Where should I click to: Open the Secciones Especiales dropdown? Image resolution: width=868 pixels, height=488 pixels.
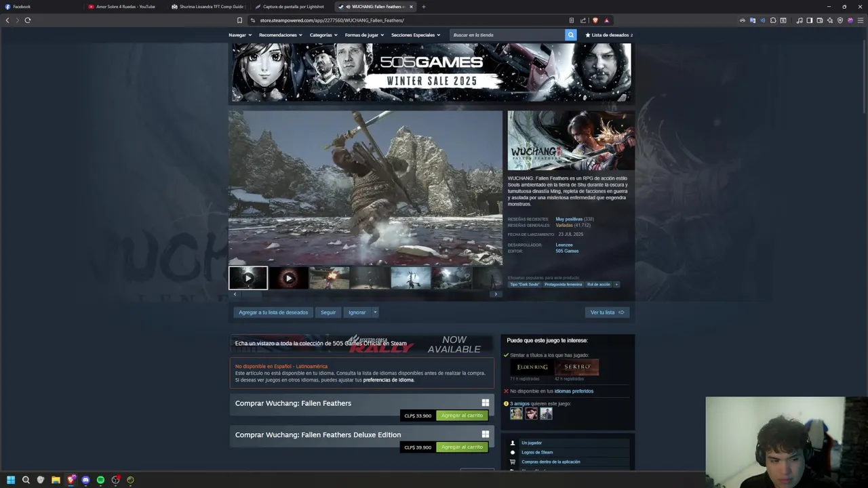(416, 35)
